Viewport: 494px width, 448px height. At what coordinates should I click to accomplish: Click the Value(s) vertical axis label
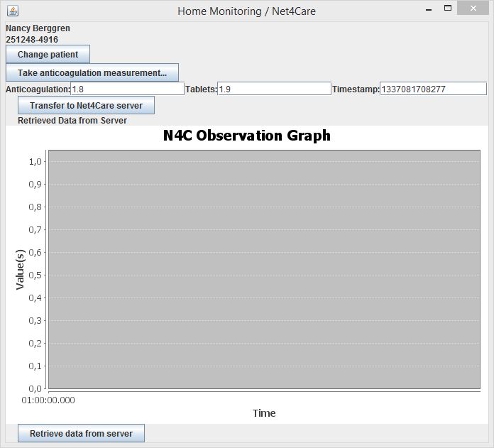coord(20,269)
